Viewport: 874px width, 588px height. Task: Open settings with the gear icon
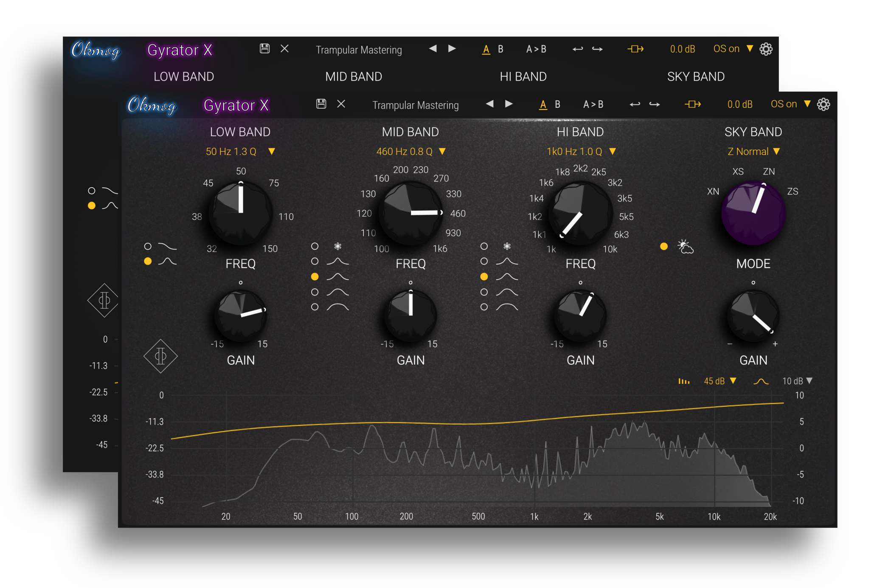[823, 104]
